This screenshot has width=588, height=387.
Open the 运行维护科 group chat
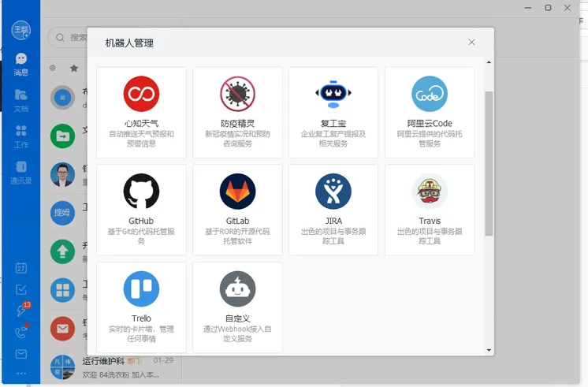(x=111, y=367)
